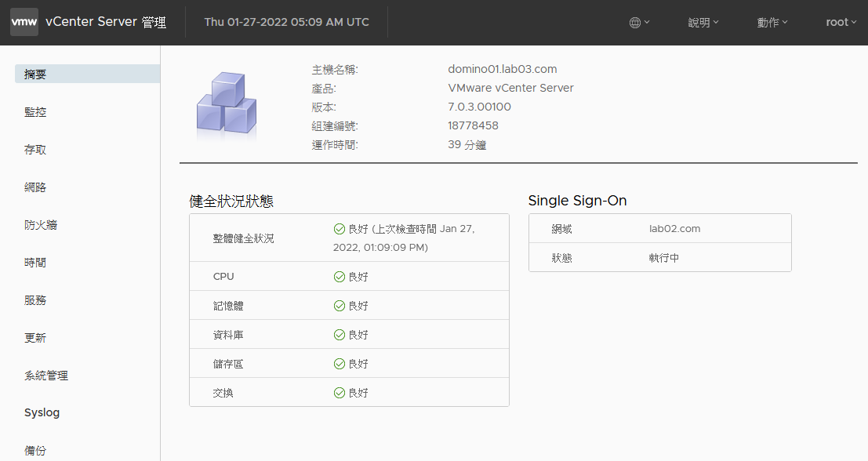Click the vCenter Server cubes icon
The height and width of the screenshot is (461, 868).
pos(227,105)
